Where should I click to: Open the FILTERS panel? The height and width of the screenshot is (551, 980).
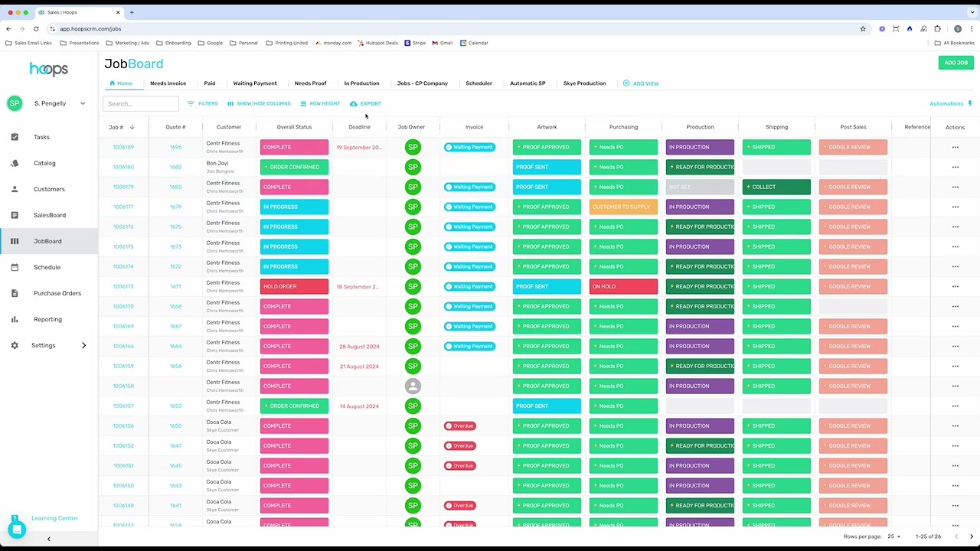click(x=203, y=103)
